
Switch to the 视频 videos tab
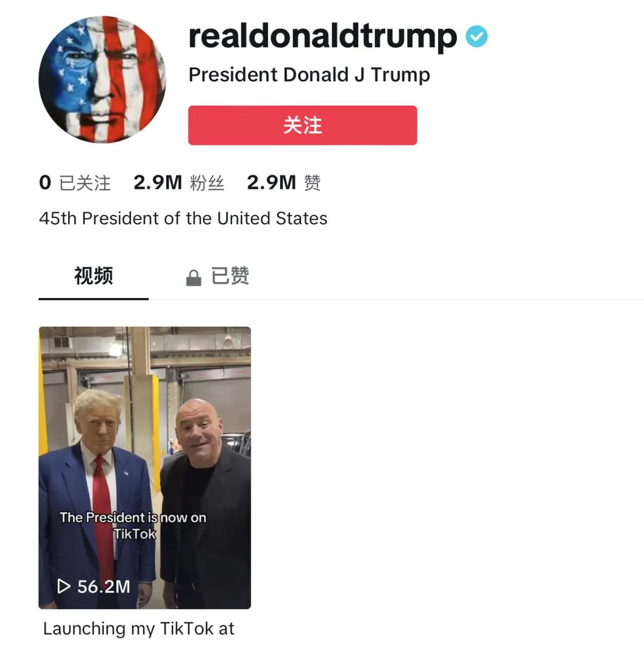pyautogui.click(x=93, y=276)
